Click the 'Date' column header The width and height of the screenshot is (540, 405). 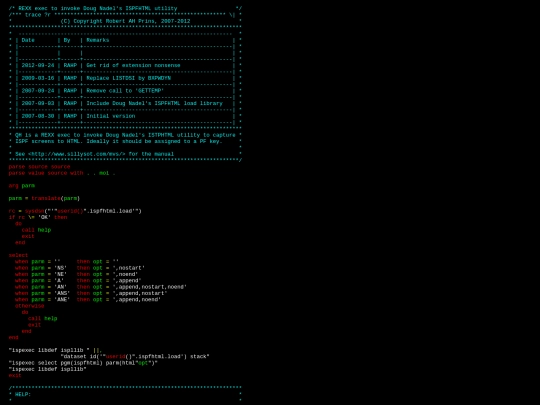pyautogui.click(x=28, y=40)
